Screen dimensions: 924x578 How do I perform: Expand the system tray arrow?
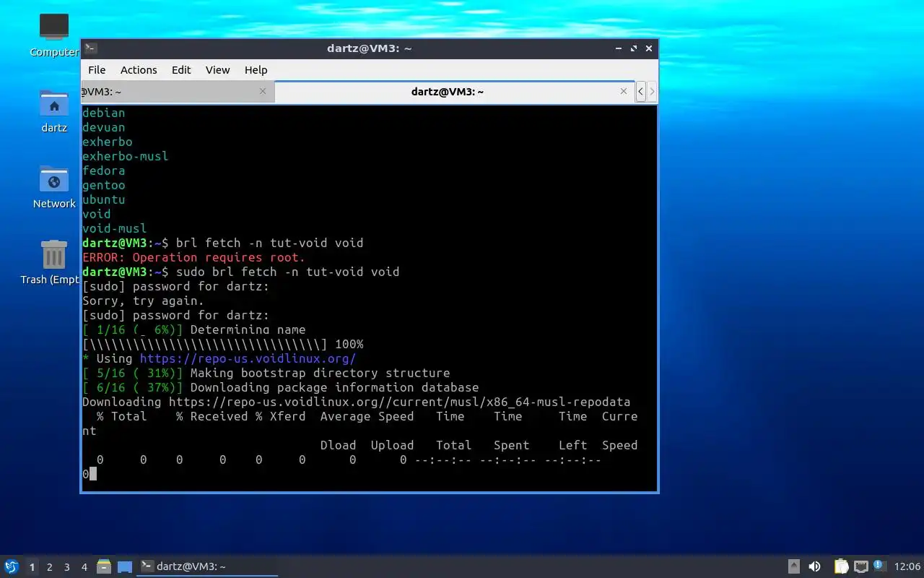coord(794,566)
